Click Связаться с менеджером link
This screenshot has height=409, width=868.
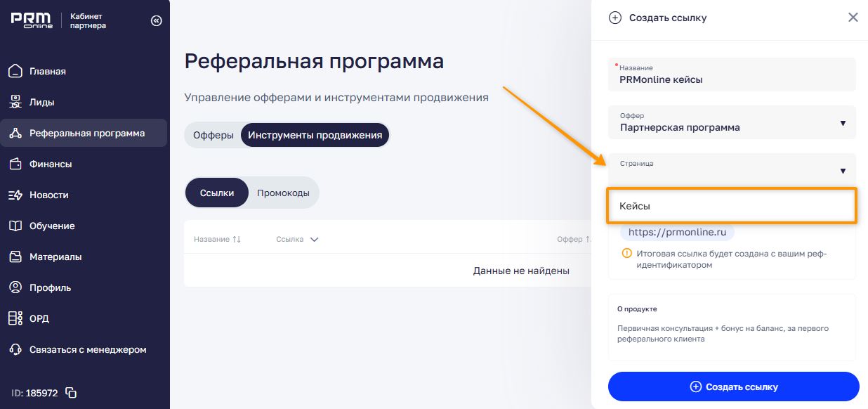[x=87, y=349]
